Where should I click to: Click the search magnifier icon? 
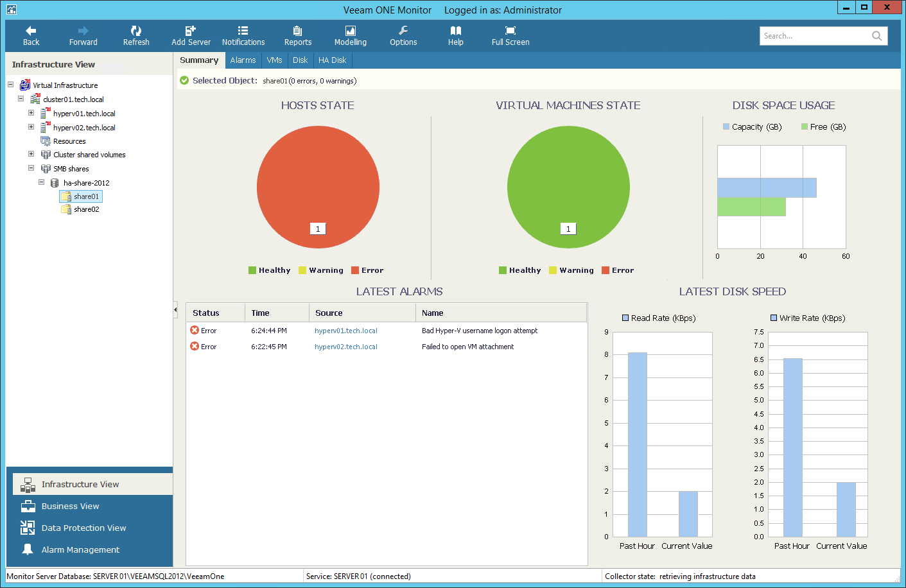[x=876, y=36]
